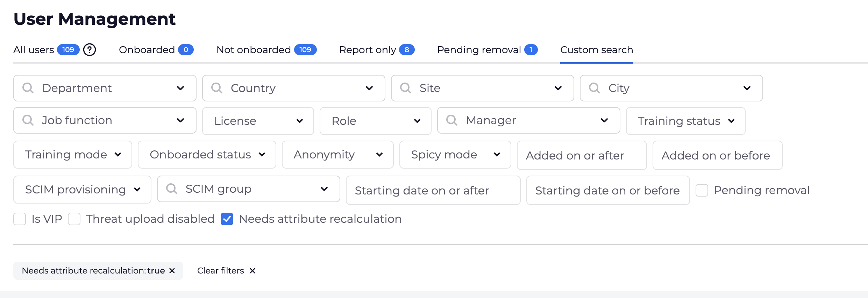Click the search icon in Department field
Viewport: 868px width, 298px height.
(x=28, y=88)
